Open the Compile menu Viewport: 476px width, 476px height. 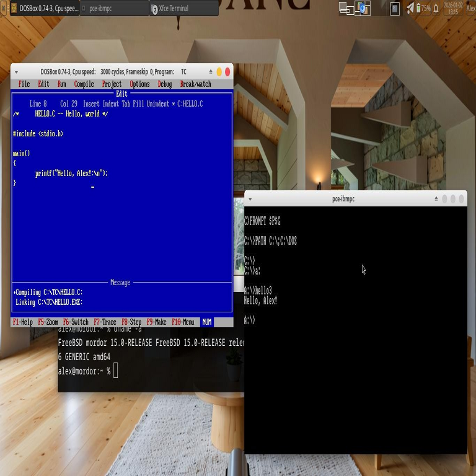[x=84, y=84]
